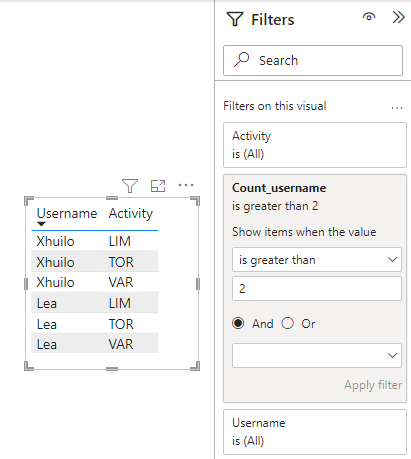The image size is (411, 459).
Task: Expand the Username filter card
Action: pyautogui.click(x=315, y=432)
